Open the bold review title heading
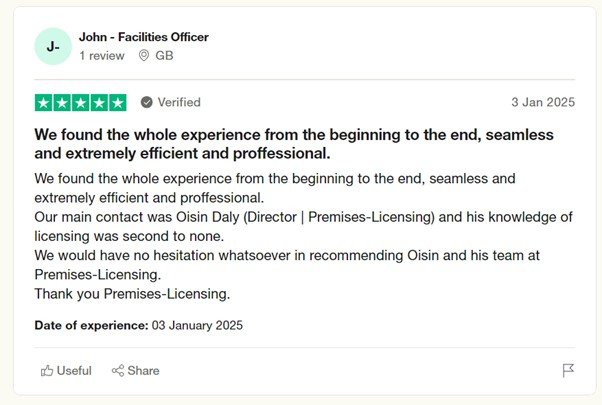The image size is (602, 405). point(294,144)
